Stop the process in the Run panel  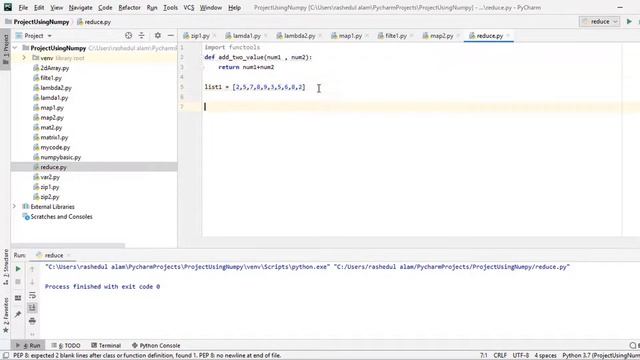(x=18, y=282)
